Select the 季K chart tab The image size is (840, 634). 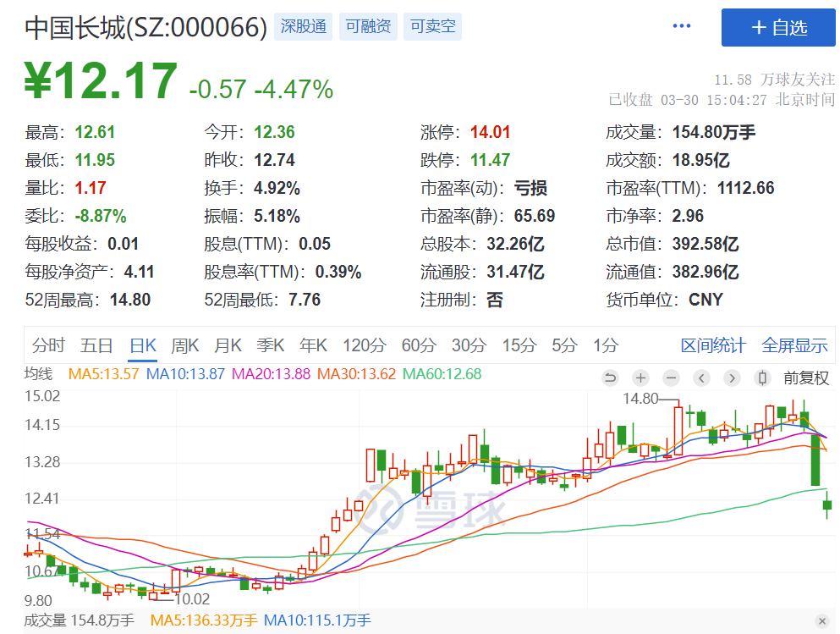tap(270, 345)
